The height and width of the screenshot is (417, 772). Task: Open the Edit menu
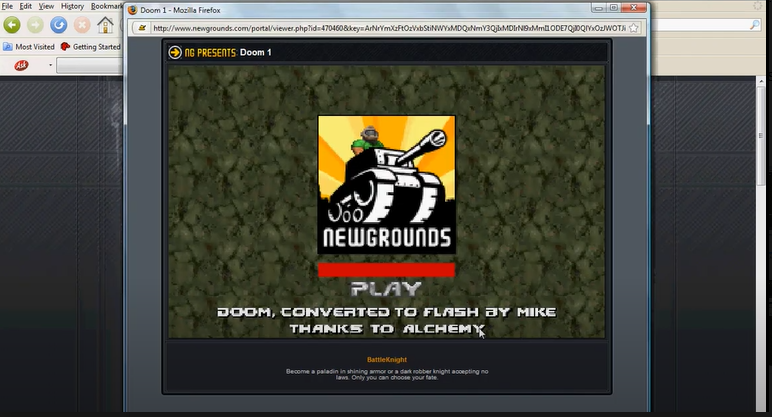pos(26,6)
